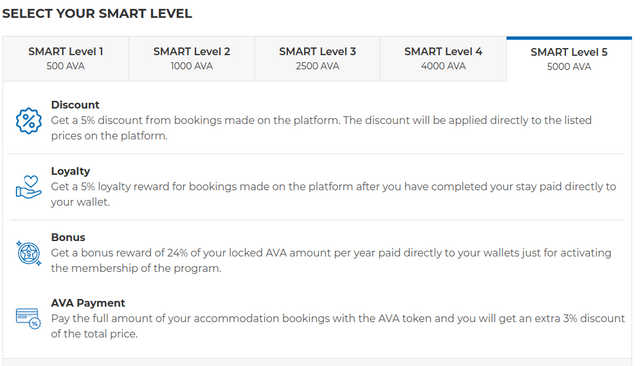The width and height of the screenshot is (640, 366).
Task: Click the hand-with-heart Loyalty icon
Action: [29, 187]
